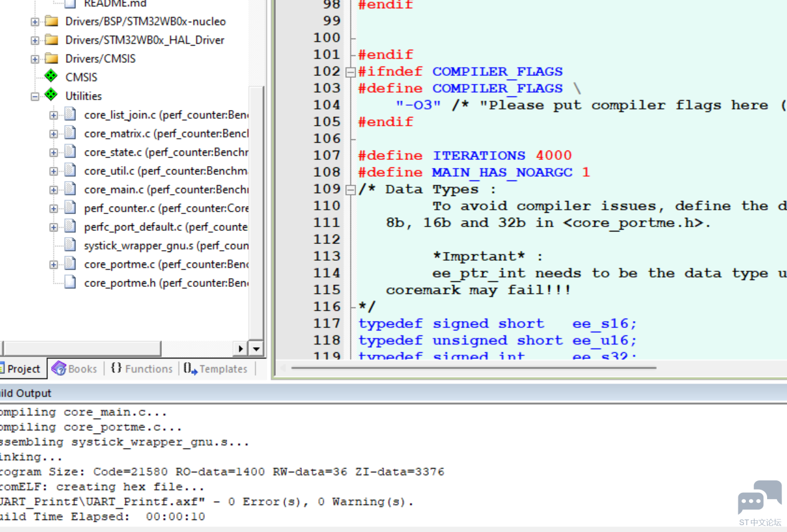787x532 pixels.
Task: Click the Drivers/BSP/STM32WB0x-nucleo folder icon
Action: [x=51, y=22]
